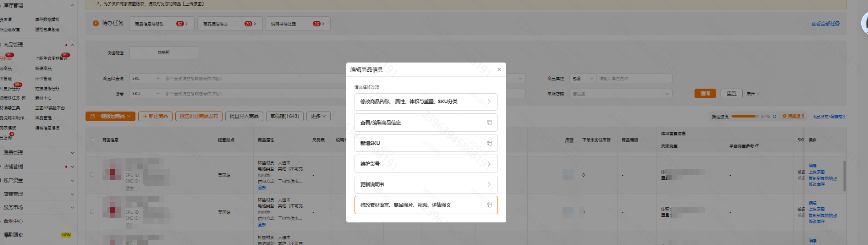The height and width of the screenshot is (245, 868).
Task: Choose 修改素材语言、商品图片、视频、详情图文 option
Action: [x=426, y=205]
